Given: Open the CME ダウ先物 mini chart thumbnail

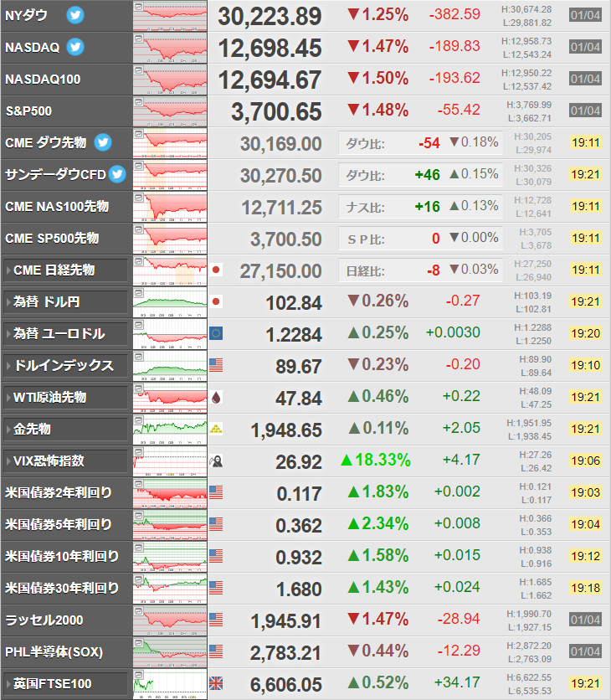Looking at the screenshot, I should (170, 143).
